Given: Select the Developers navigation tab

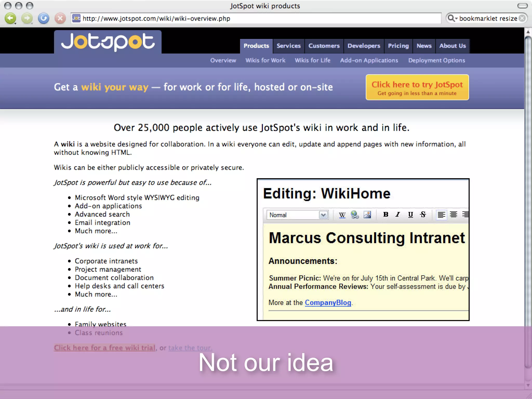Looking at the screenshot, I should click(364, 46).
